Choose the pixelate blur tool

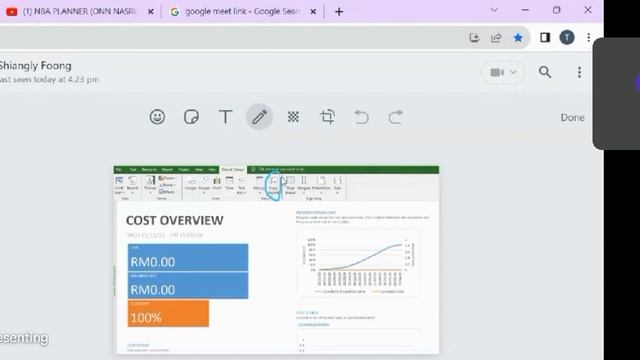pos(293,117)
